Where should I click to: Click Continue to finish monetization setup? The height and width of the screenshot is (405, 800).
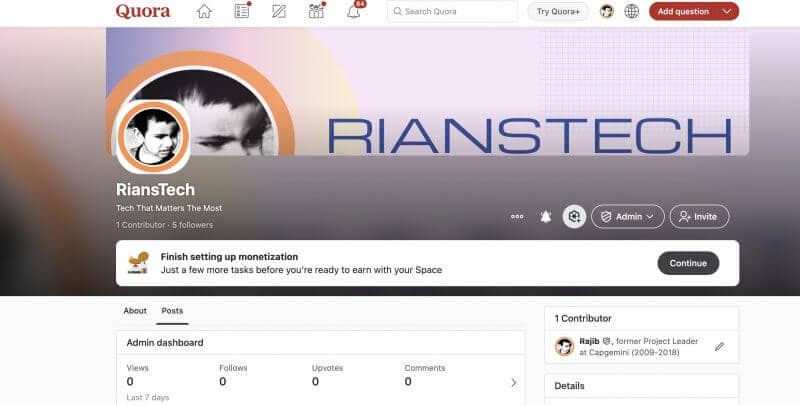pos(688,263)
